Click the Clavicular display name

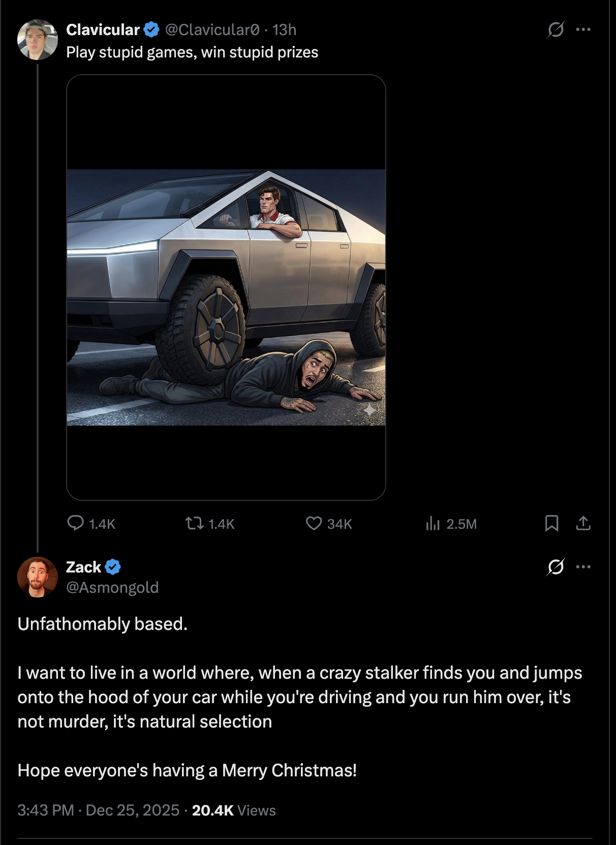tap(103, 30)
